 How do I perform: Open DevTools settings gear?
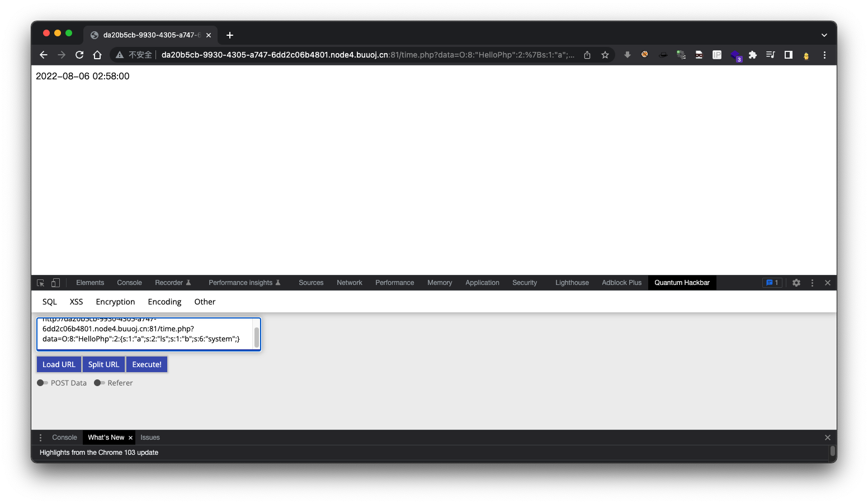pos(796,283)
